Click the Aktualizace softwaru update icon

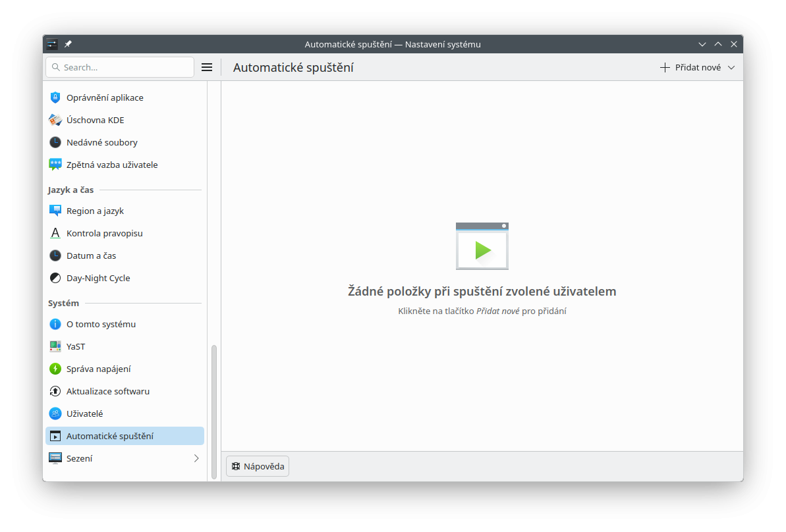point(55,391)
